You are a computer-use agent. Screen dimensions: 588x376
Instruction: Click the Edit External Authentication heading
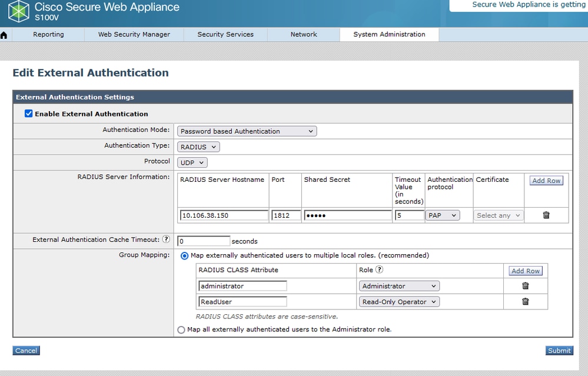[x=91, y=73]
